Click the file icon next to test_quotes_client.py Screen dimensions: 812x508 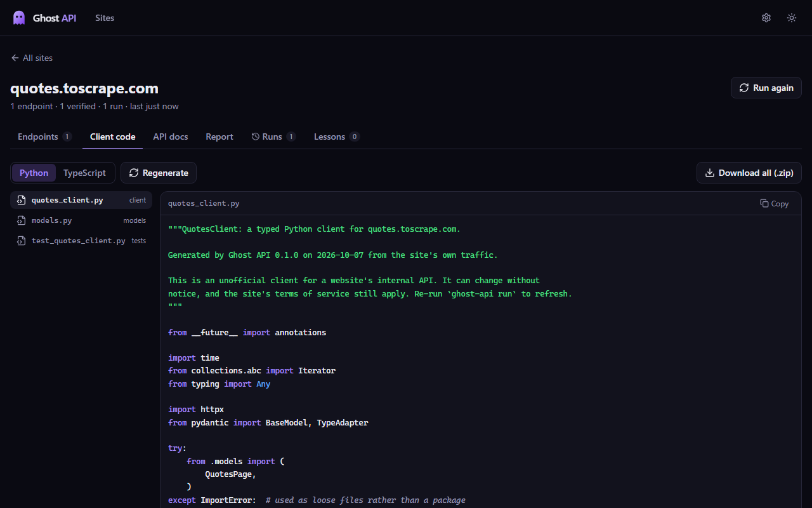coord(22,241)
